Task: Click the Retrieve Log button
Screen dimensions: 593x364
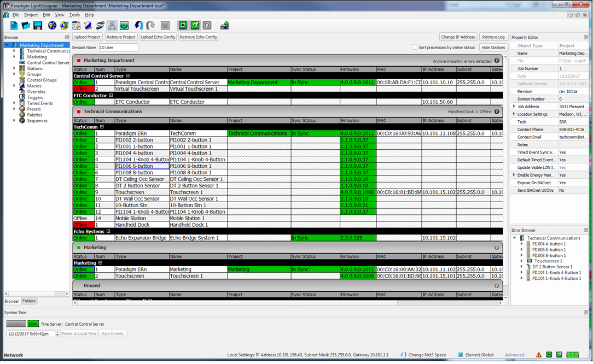Action: (493, 37)
